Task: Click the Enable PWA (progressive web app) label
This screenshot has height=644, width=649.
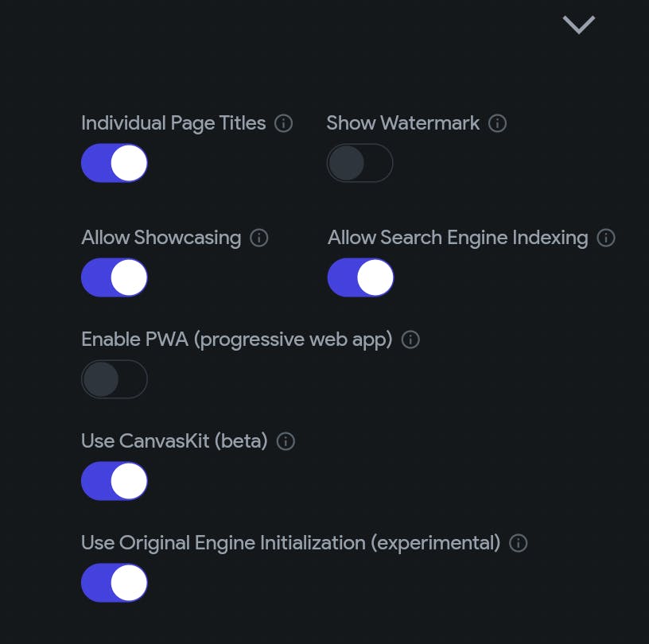Action: pos(237,339)
